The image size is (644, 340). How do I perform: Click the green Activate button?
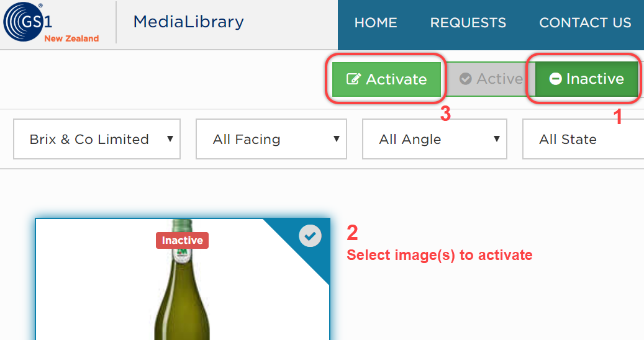click(386, 79)
